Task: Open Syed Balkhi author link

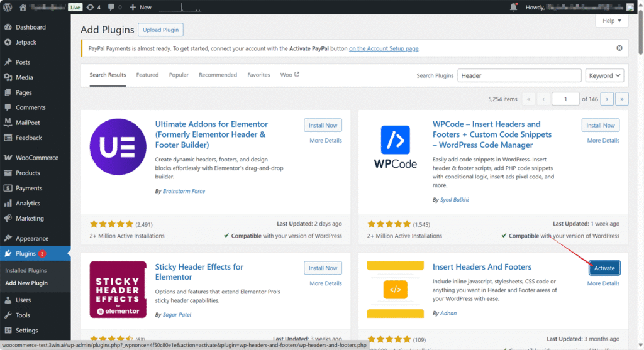Action: (x=454, y=200)
